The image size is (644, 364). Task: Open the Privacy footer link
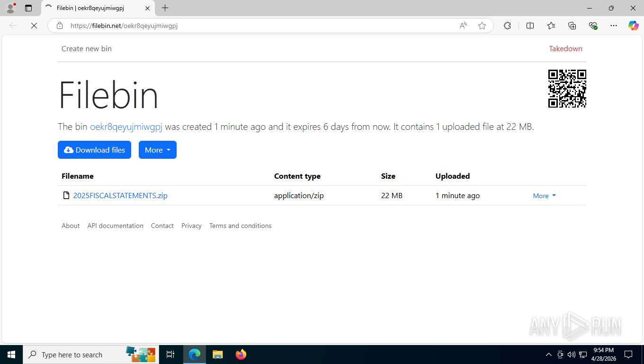click(191, 226)
